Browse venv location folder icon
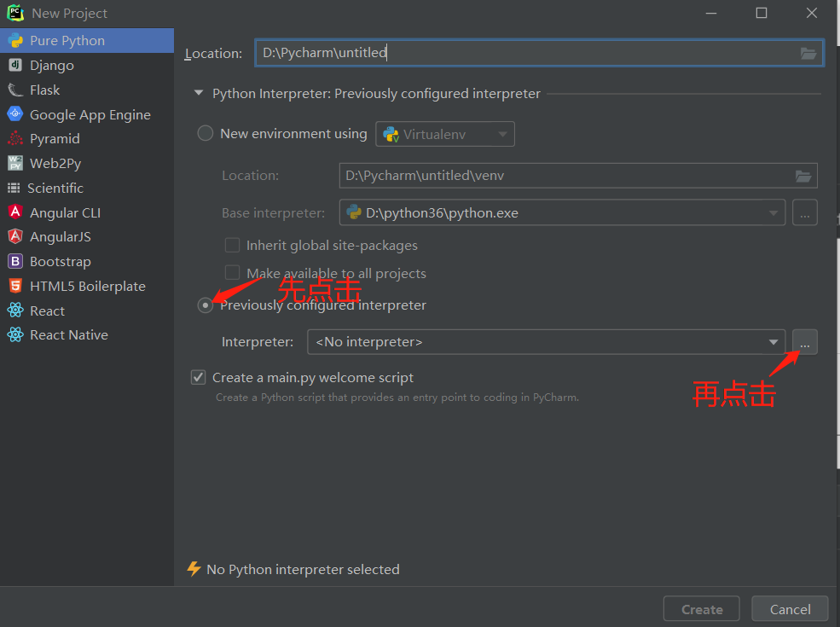Image resolution: width=840 pixels, height=627 pixels. (803, 176)
